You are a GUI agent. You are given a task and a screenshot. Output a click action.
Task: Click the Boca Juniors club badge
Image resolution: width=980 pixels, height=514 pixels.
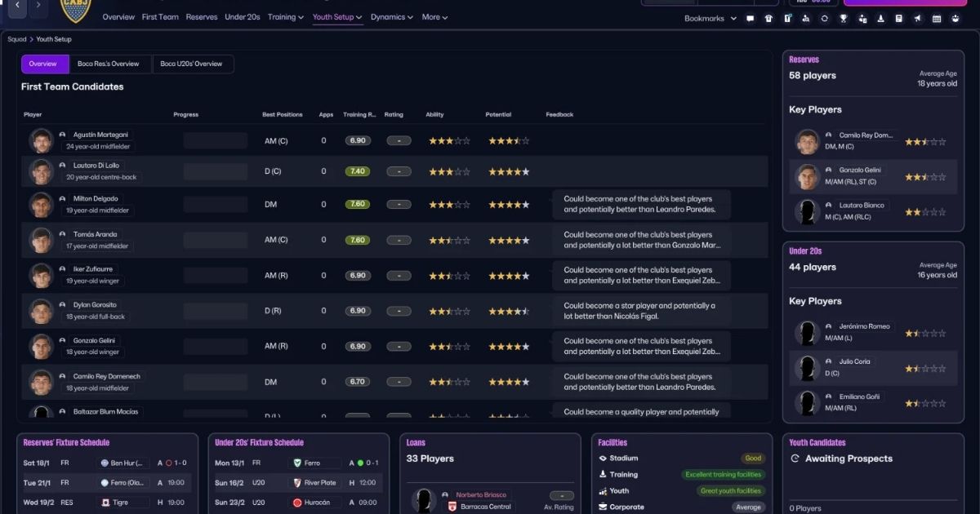point(76,9)
